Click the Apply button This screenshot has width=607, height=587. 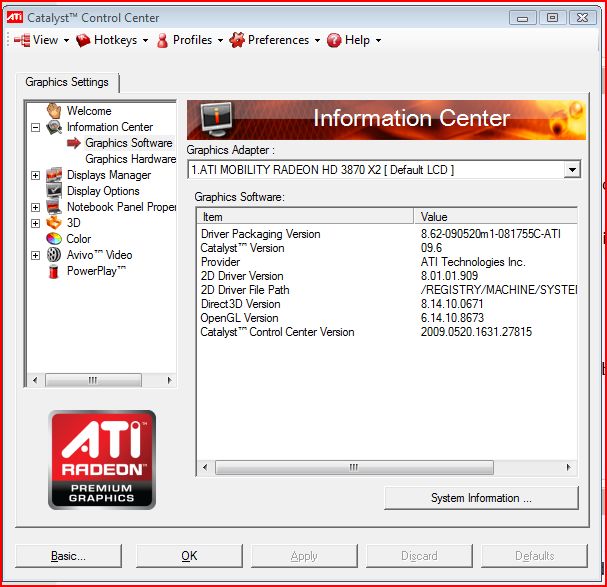(x=304, y=556)
